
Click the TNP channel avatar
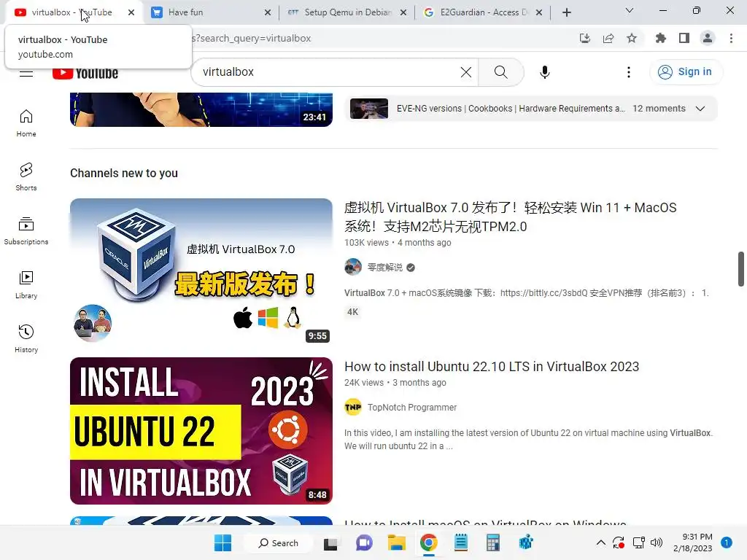coord(353,407)
